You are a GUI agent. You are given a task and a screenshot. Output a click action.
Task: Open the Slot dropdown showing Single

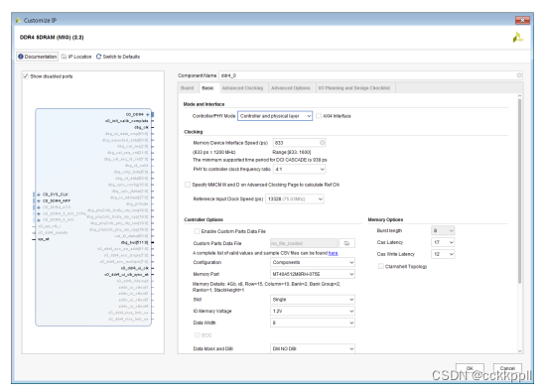tap(313, 300)
